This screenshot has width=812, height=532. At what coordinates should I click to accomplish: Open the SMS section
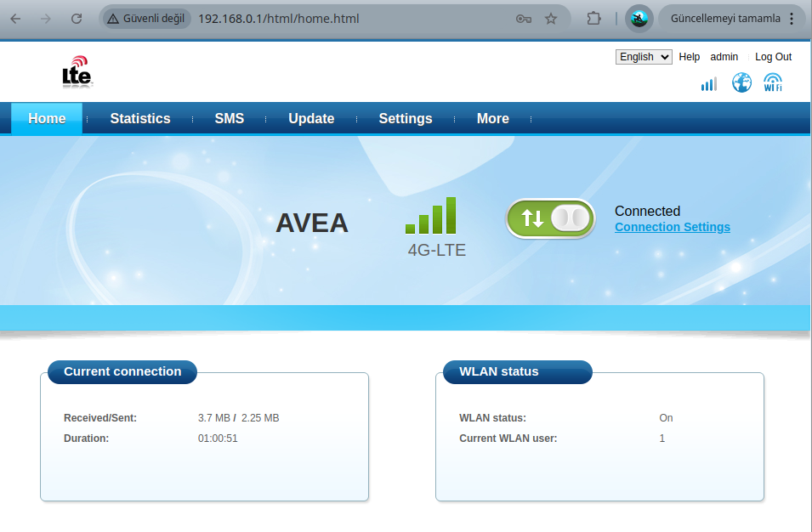229,118
